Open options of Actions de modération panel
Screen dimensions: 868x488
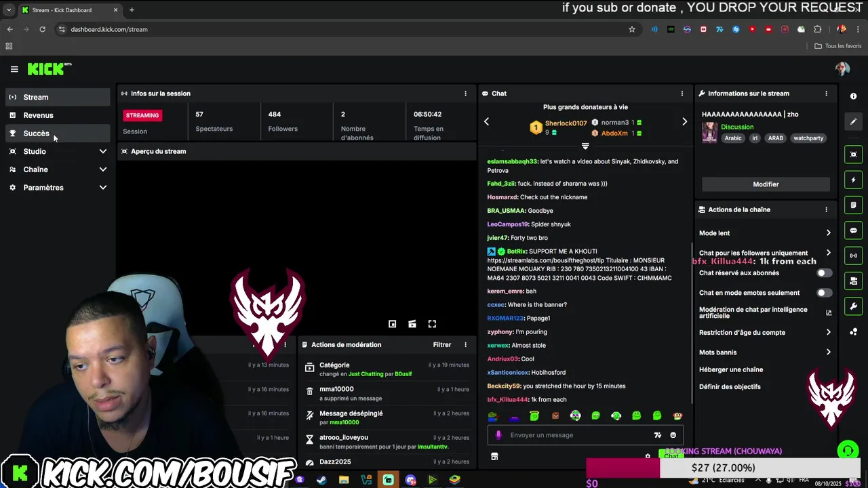click(x=465, y=345)
